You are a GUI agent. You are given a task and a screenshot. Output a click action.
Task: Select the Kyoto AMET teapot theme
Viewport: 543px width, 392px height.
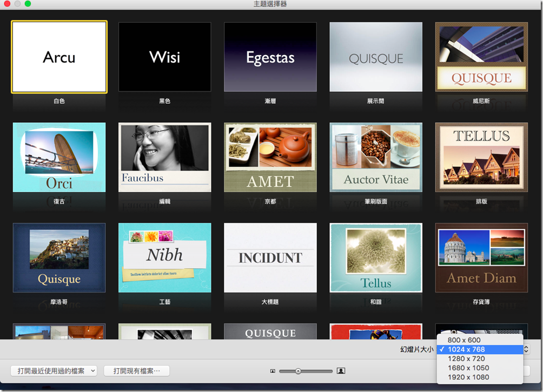tap(270, 157)
